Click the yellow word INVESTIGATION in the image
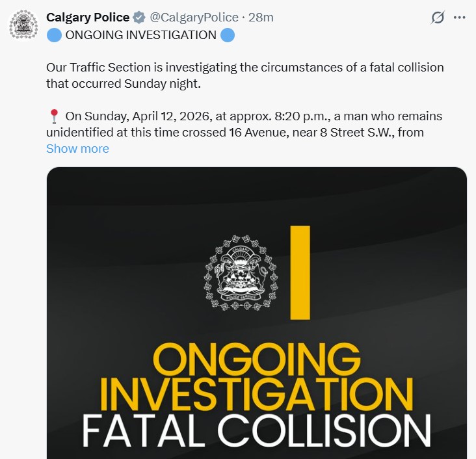476x459 pixels. click(256, 393)
